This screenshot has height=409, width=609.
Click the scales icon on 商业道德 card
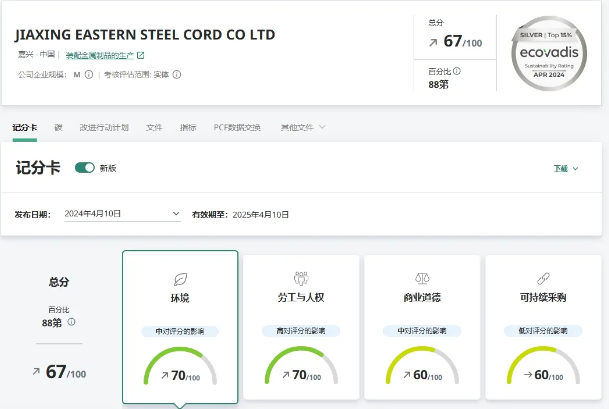click(421, 279)
